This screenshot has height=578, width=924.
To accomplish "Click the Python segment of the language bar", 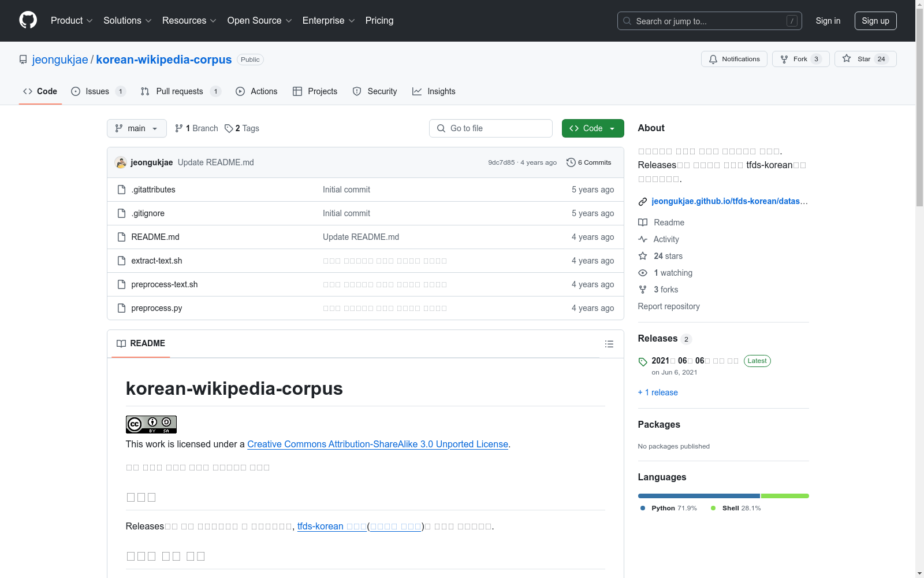I will pyautogui.click(x=699, y=496).
